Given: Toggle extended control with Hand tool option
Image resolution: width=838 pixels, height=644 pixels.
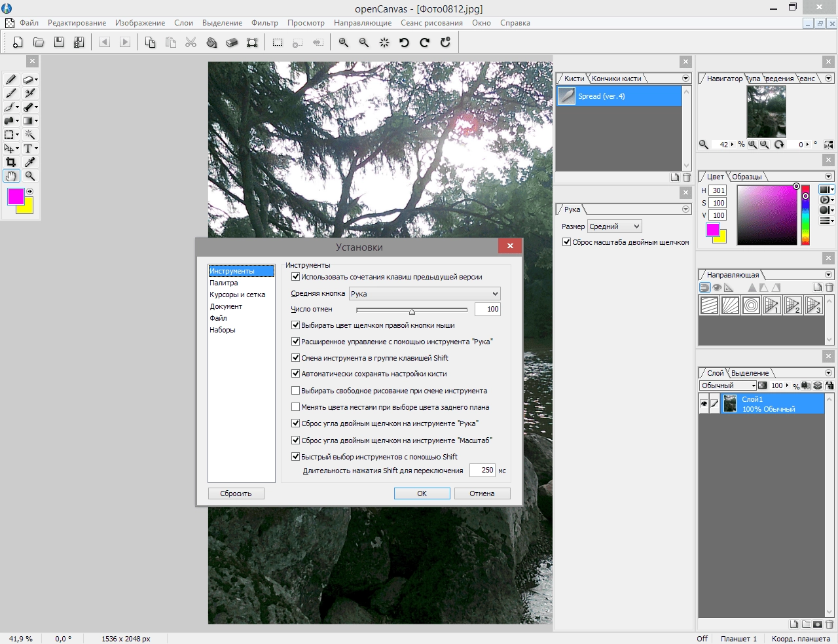Looking at the screenshot, I should tap(295, 342).
